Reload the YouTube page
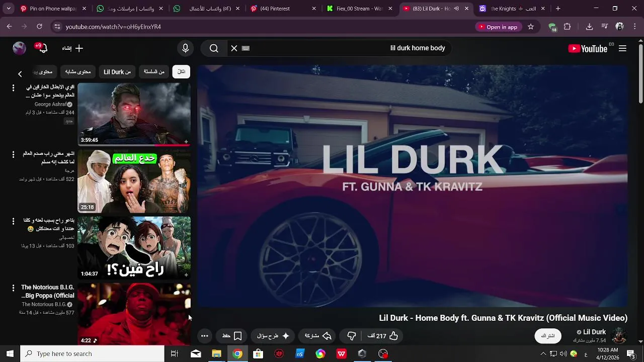644x362 pixels. click(39, 27)
